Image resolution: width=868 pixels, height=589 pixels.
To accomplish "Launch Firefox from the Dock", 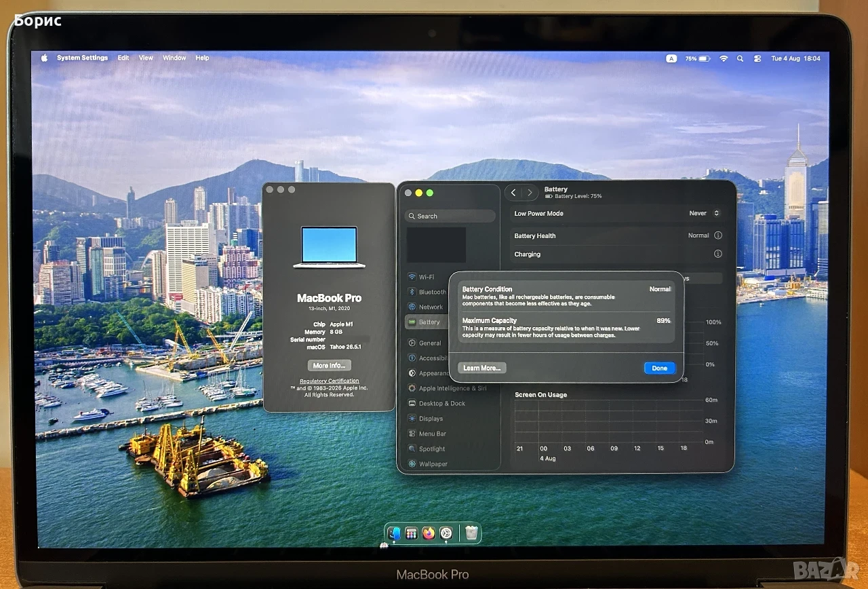I will click(x=429, y=533).
